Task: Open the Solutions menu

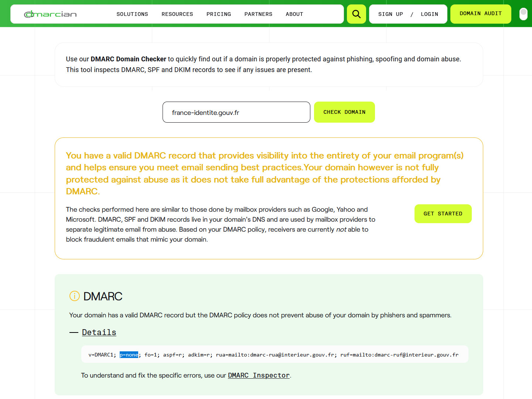Action: (x=132, y=14)
